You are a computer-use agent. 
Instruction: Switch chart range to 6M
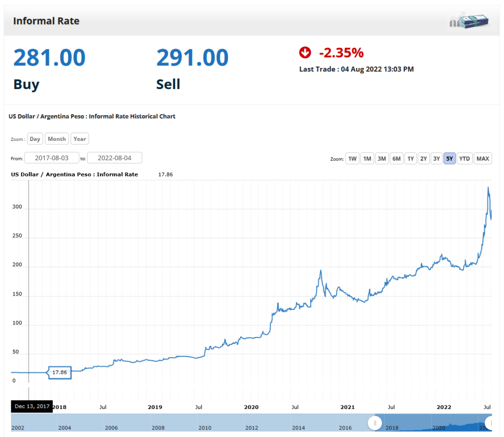point(396,159)
